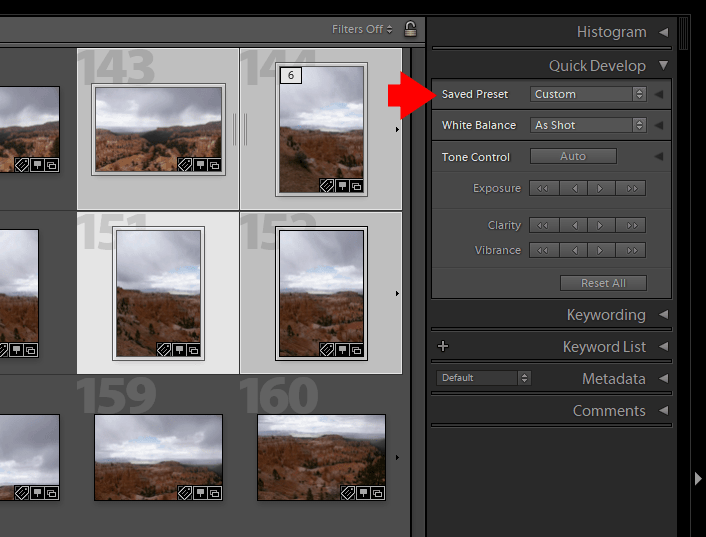Decrease Exposure by a small step
The width and height of the screenshot is (706, 537).
click(x=573, y=188)
